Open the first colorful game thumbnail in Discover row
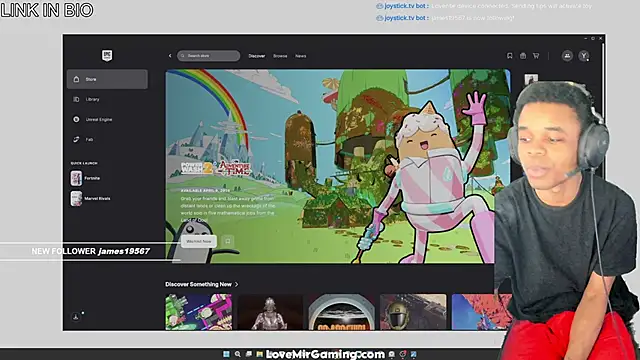 pyautogui.click(x=199, y=312)
